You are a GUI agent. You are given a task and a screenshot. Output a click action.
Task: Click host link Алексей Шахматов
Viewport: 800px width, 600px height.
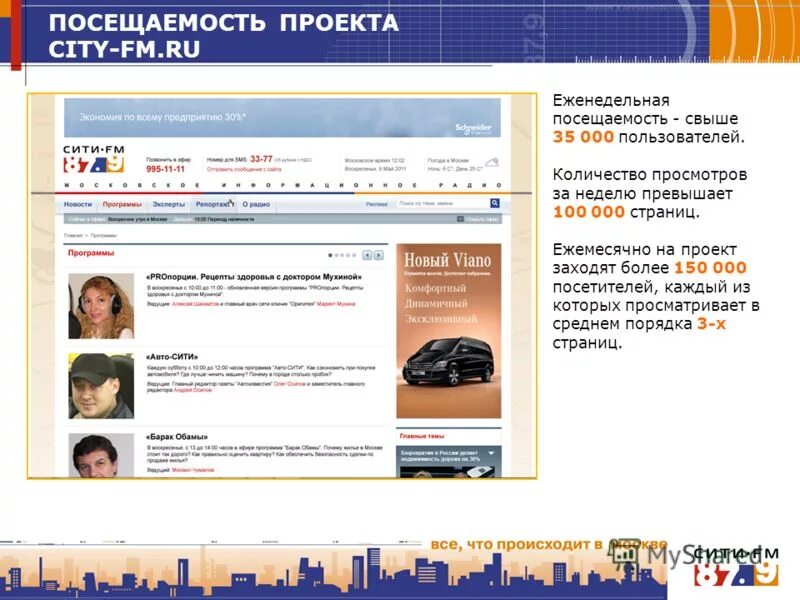195,304
